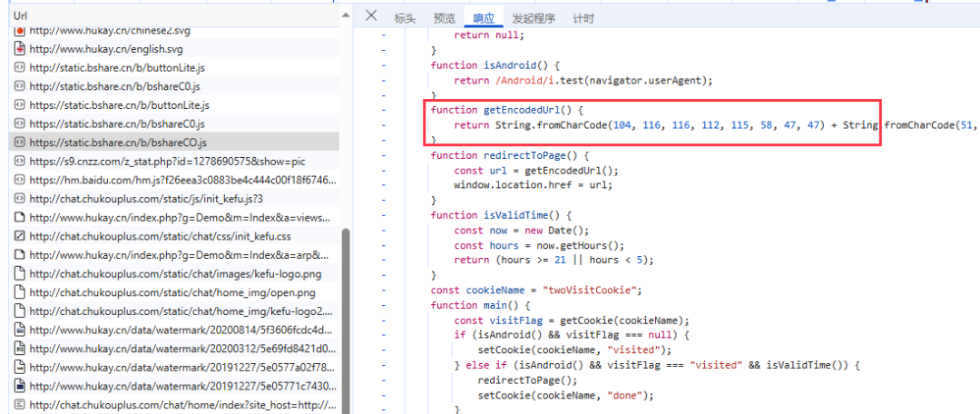Viewport: 980px width, 414px height.
Task: Click the 'setCookie(cookieName, "done");' line
Action: [x=563, y=395]
